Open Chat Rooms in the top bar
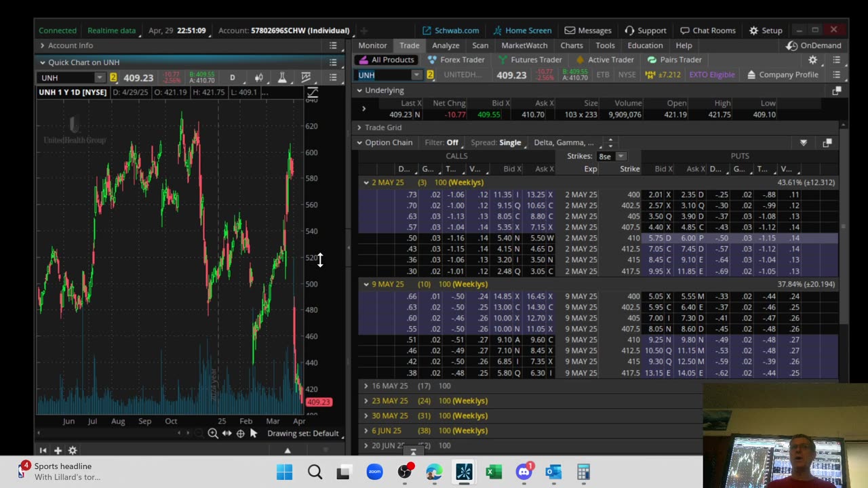This screenshot has width=868, height=488. [x=708, y=30]
